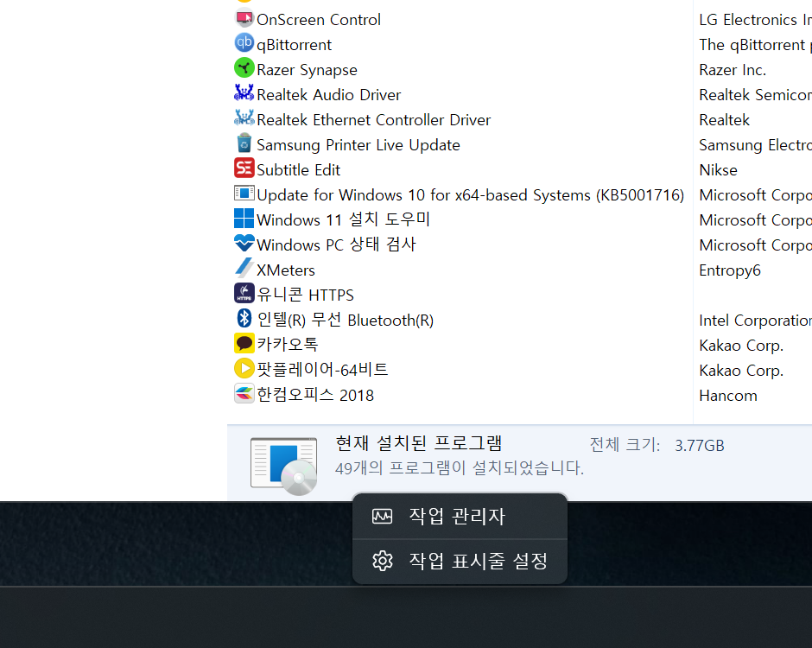Open 작업 표시줄 설정 from context menu

pos(460,561)
